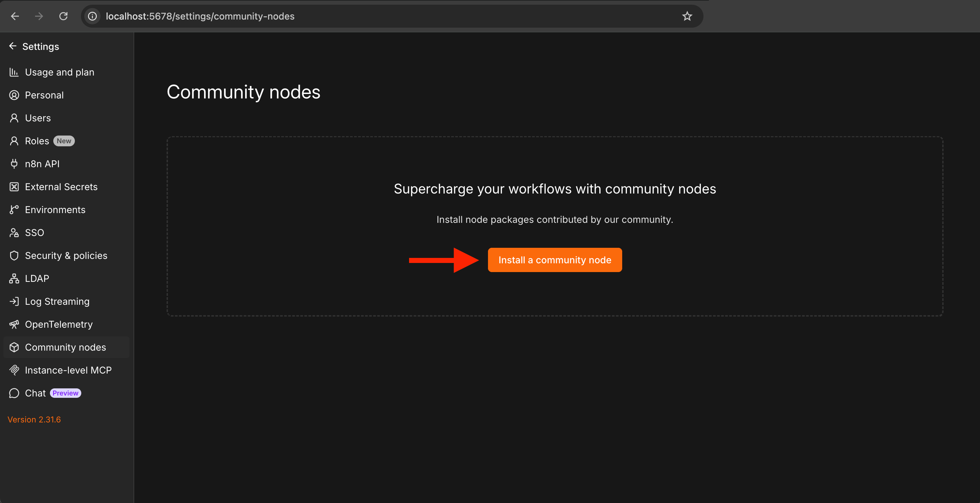Select External Secrets in sidebar
Viewport: 980px width, 503px height.
pos(66,187)
